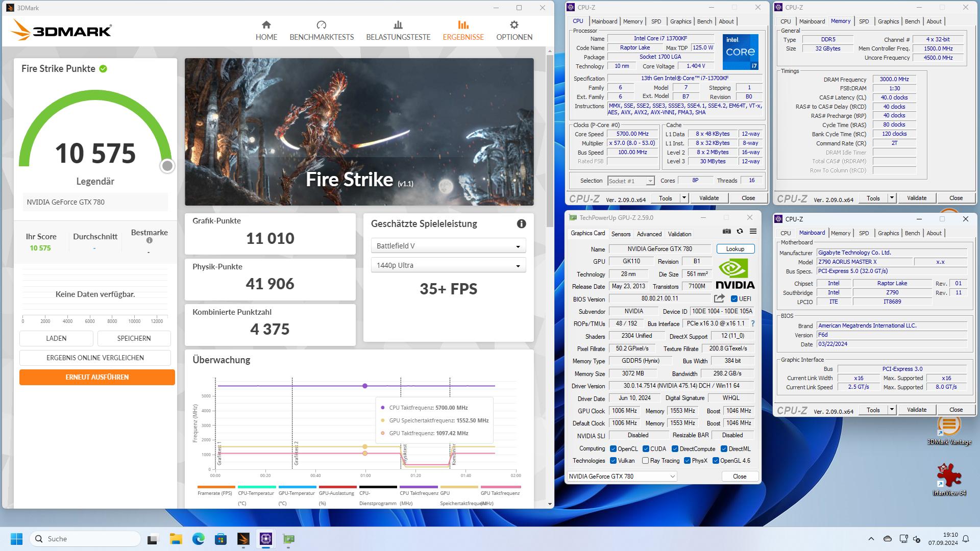
Task: Take a GPU-Z screenshot with camera icon
Action: [726, 231]
